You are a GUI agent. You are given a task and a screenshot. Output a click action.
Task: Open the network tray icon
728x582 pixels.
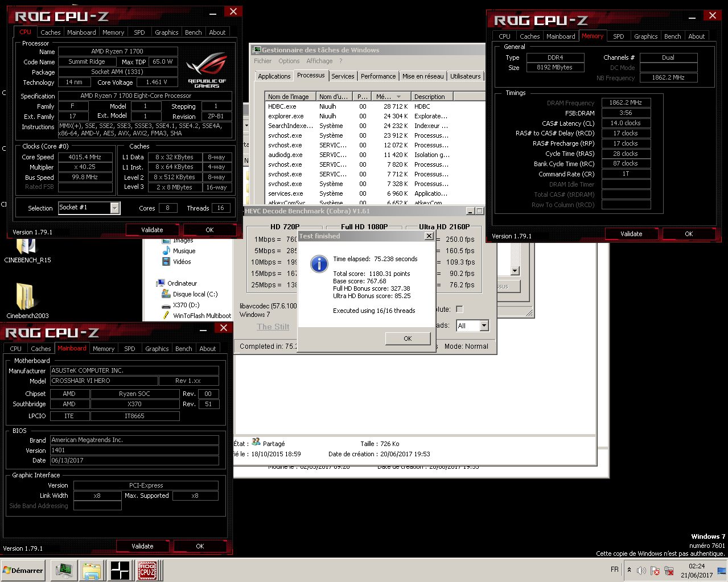tap(669, 571)
